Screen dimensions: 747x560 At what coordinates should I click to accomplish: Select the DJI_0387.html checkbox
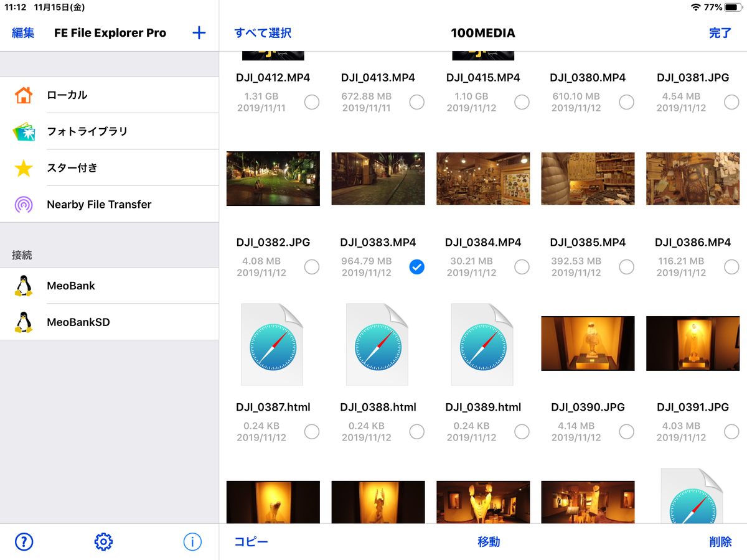pos(312,431)
